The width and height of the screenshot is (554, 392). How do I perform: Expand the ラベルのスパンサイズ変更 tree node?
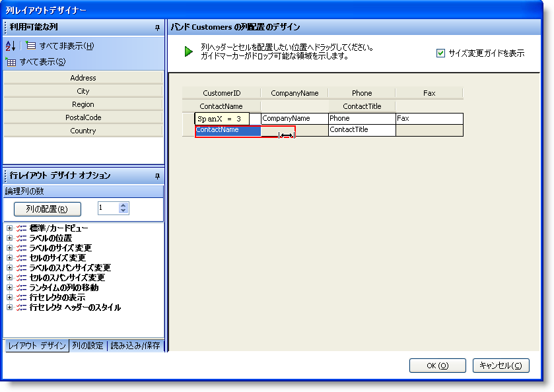point(9,267)
